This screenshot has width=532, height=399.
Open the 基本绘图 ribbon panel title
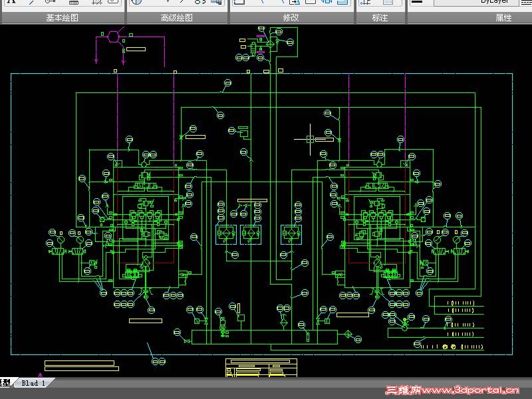pos(63,18)
